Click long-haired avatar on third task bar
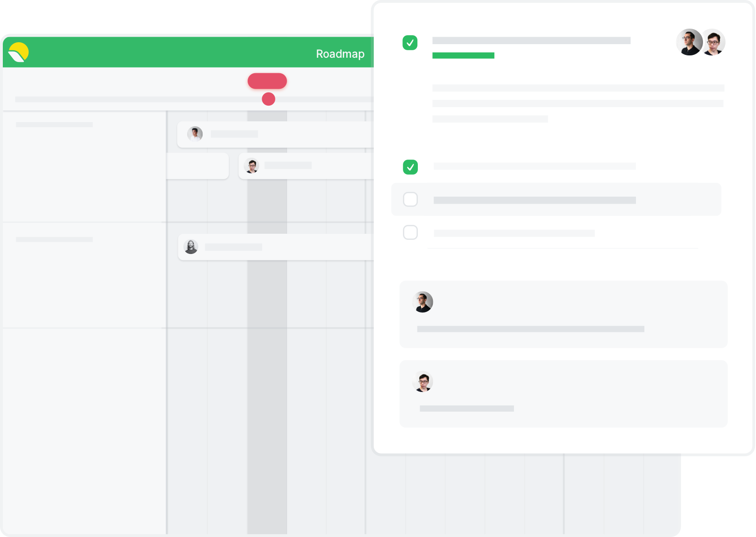This screenshot has width=756, height=537. (191, 246)
